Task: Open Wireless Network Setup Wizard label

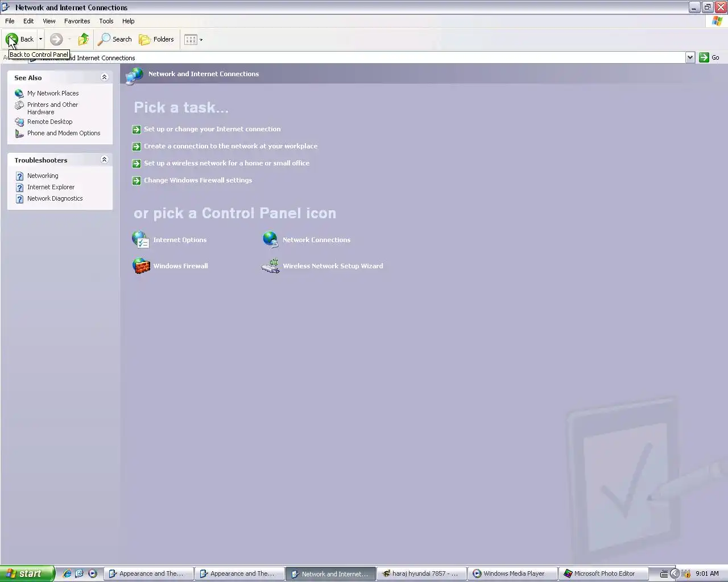Action: coord(333,266)
